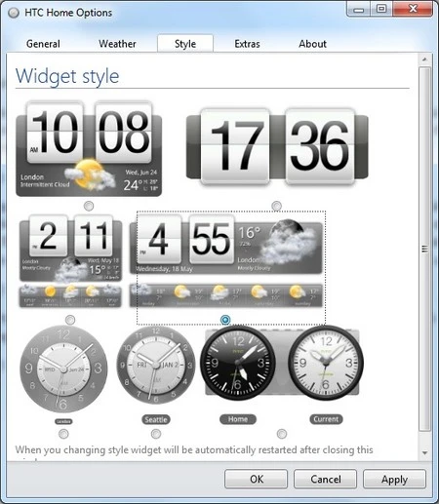439x504 pixels.
Task: Click the 10:08 London weather widget preview
Action: [89, 149]
